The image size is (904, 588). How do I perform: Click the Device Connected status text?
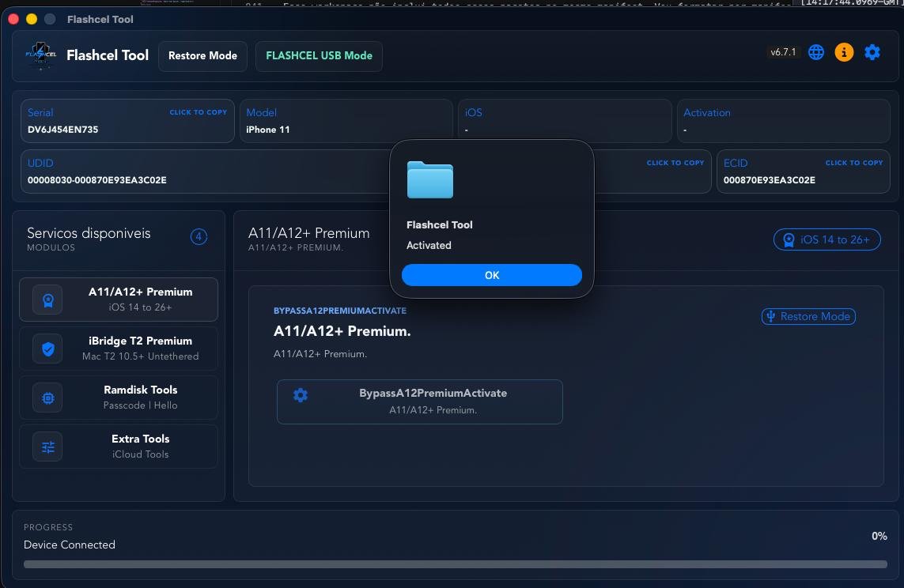pyautogui.click(x=69, y=545)
